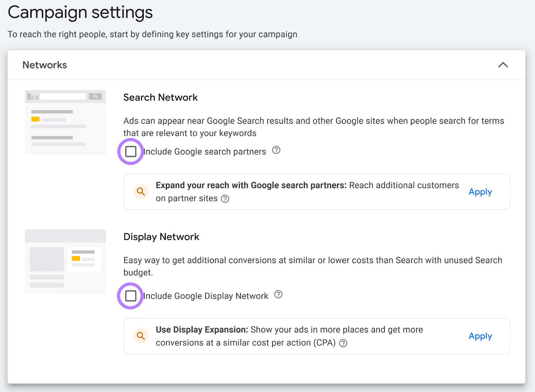Click the 'Campaign settings' page title
The height and width of the screenshot is (392, 535).
tap(80, 12)
